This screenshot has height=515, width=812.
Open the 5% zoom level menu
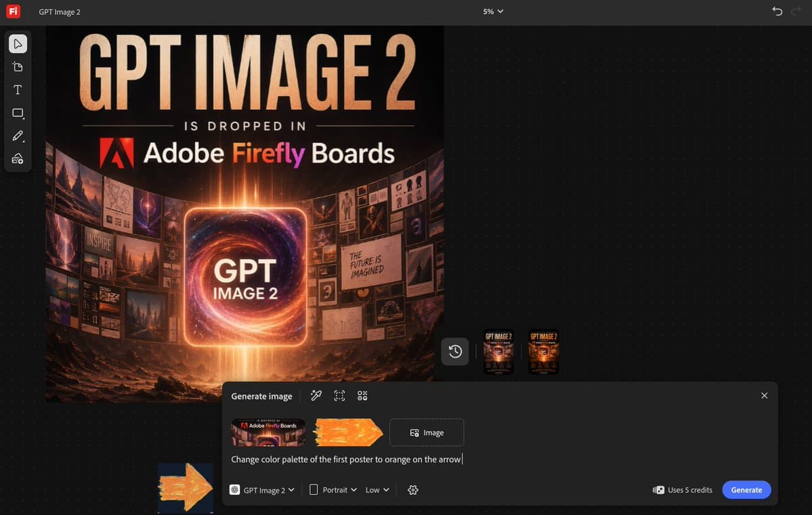[493, 11]
